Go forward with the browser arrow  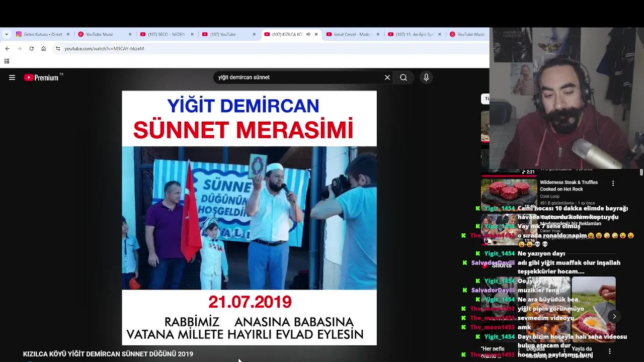tap(19, 49)
